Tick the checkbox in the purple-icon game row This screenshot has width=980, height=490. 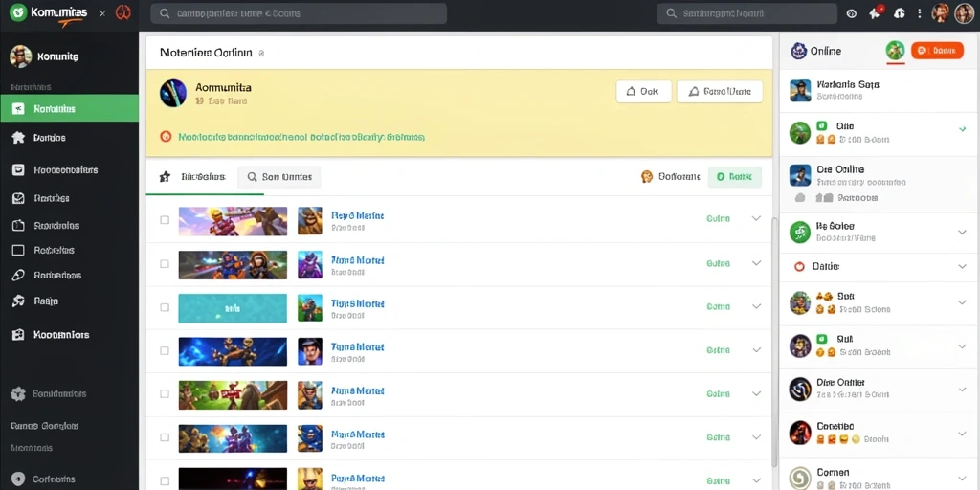165,264
